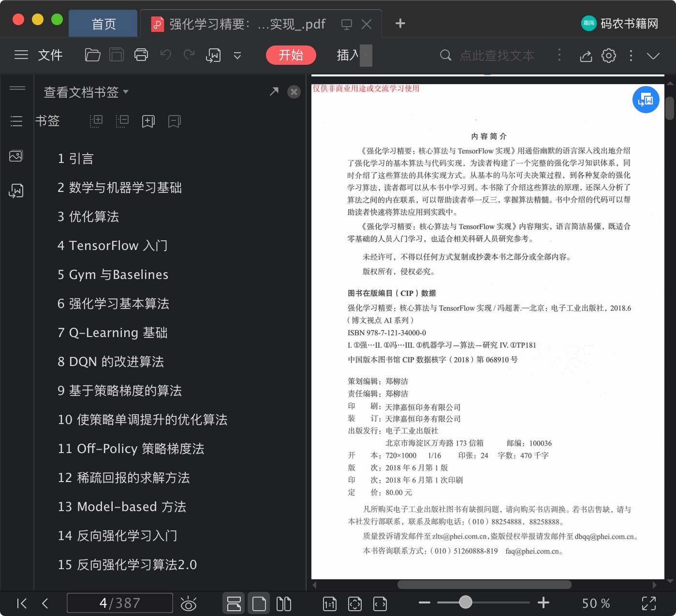
Task: Add a new bookmark icon
Action: coord(148,121)
